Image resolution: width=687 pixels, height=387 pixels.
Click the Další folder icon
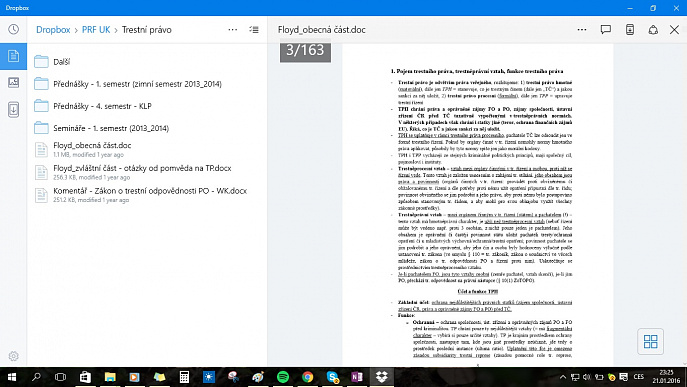(41, 61)
